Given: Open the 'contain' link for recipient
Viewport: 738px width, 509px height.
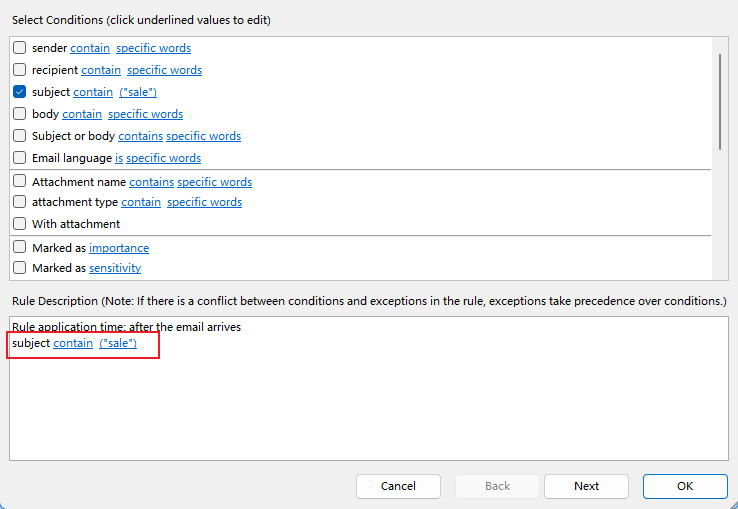Looking at the screenshot, I should click(x=101, y=70).
